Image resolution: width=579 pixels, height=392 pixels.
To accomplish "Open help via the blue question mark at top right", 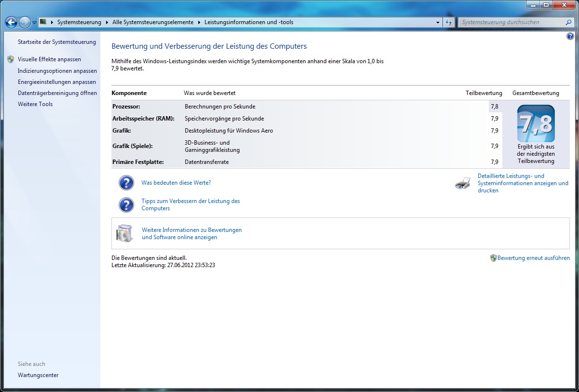I will point(570,37).
